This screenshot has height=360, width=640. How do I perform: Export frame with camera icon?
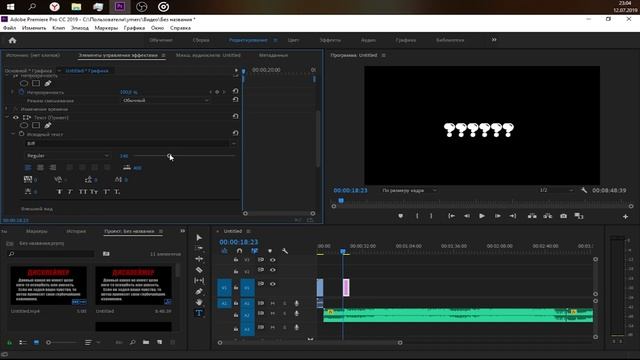point(563,216)
